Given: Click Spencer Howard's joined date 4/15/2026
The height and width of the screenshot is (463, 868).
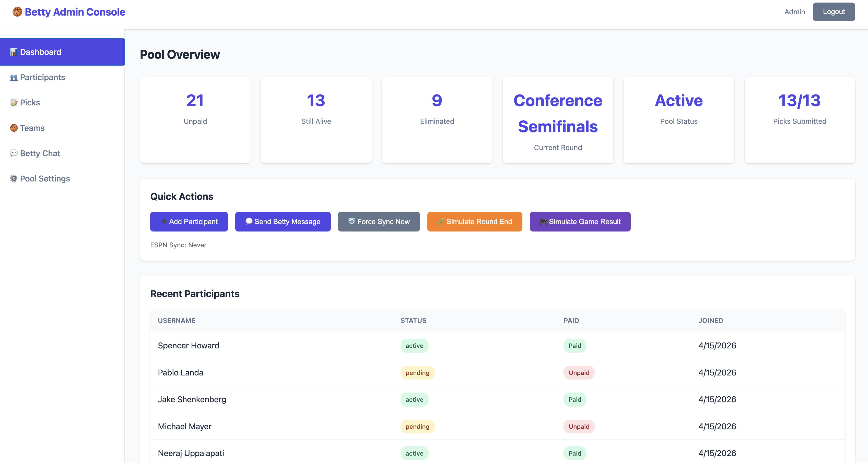Looking at the screenshot, I should pos(717,346).
